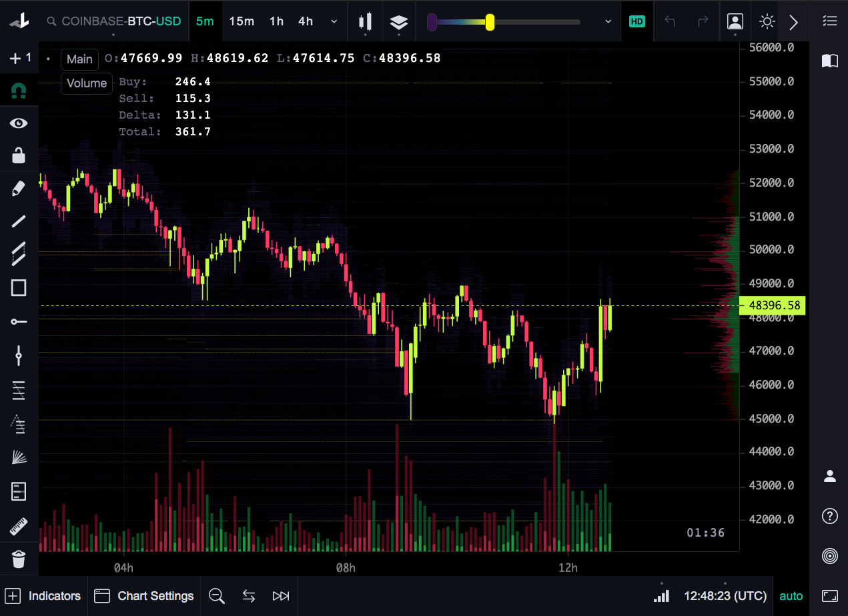The height and width of the screenshot is (616, 848).
Task: Open the Main indicator label menu
Action: point(79,59)
